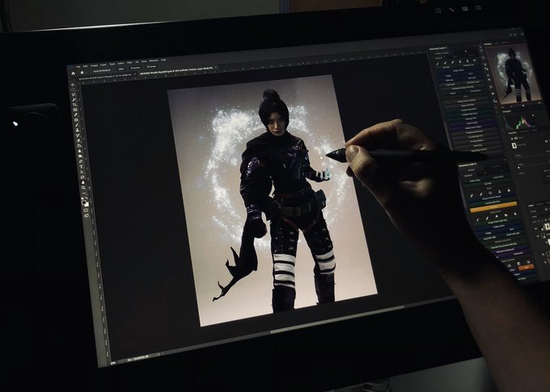Screen dimensions: 550x392
Task: Select the Blur tool
Action: pos(80,151)
